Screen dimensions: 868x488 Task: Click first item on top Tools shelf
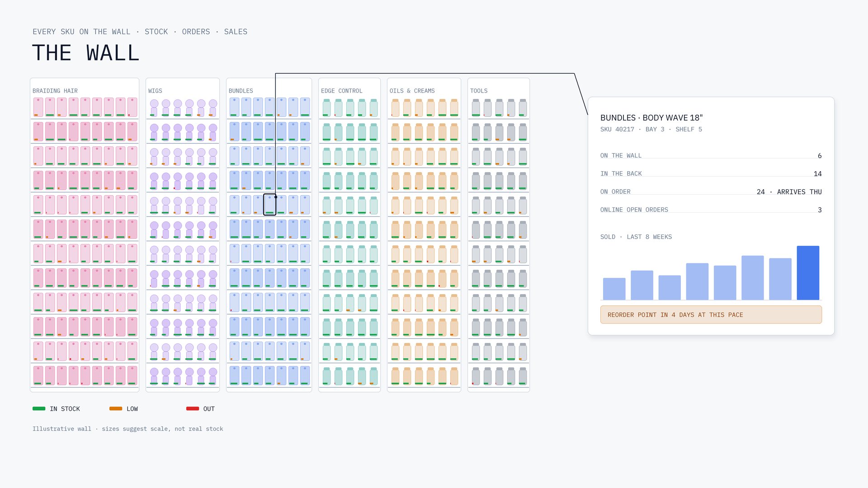coord(476,108)
